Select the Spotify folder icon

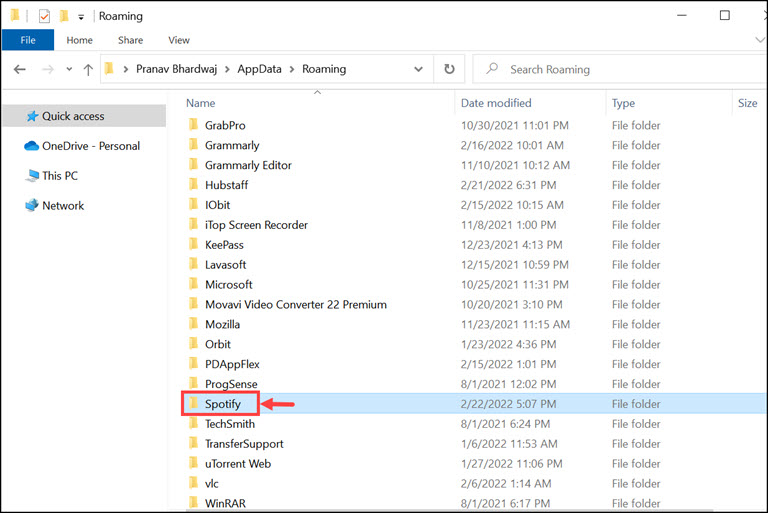[x=193, y=403]
